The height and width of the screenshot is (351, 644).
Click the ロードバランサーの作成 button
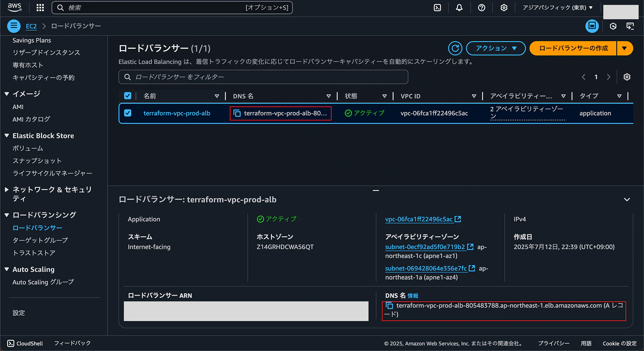click(x=573, y=48)
